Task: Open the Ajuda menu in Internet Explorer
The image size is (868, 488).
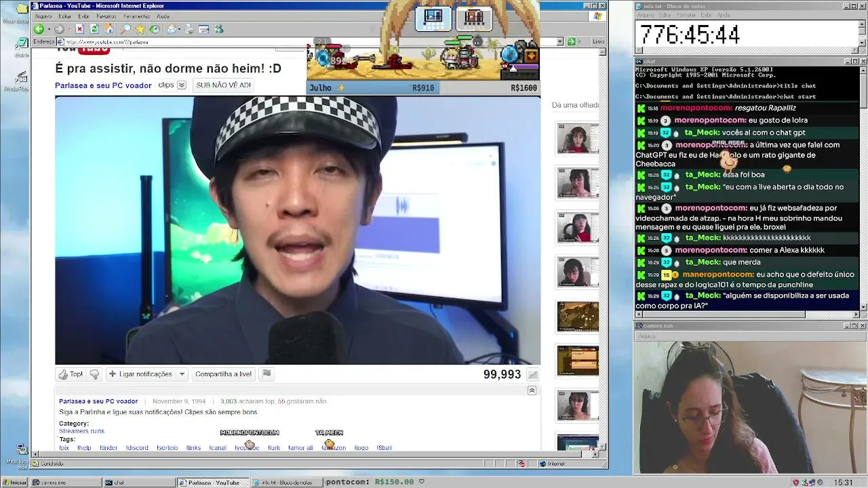Action: pos(163,16)
